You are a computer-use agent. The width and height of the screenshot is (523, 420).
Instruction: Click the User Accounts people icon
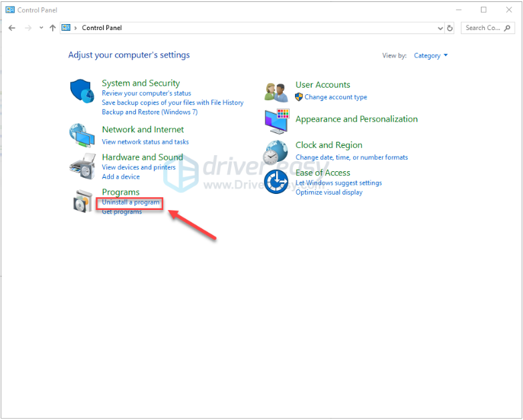(276, 92)
